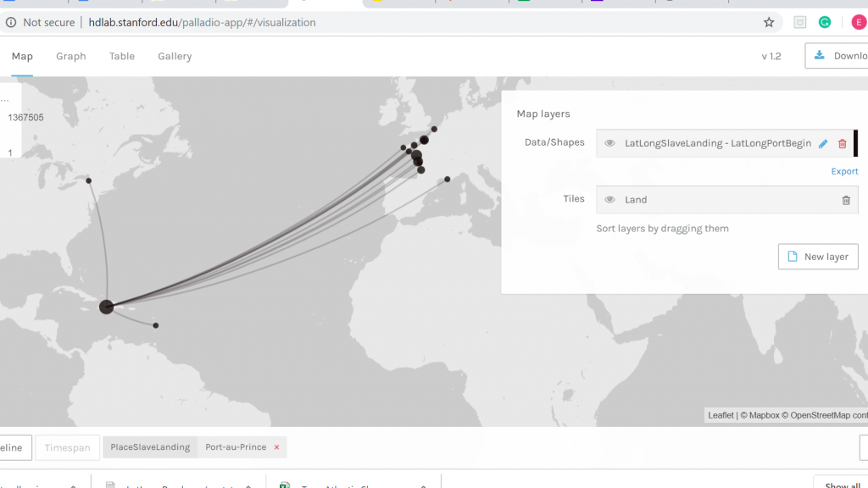The image size is (868, 488).
Task: Delete the LatLongSlaveLanding data layer
Action: pos(842,144)
